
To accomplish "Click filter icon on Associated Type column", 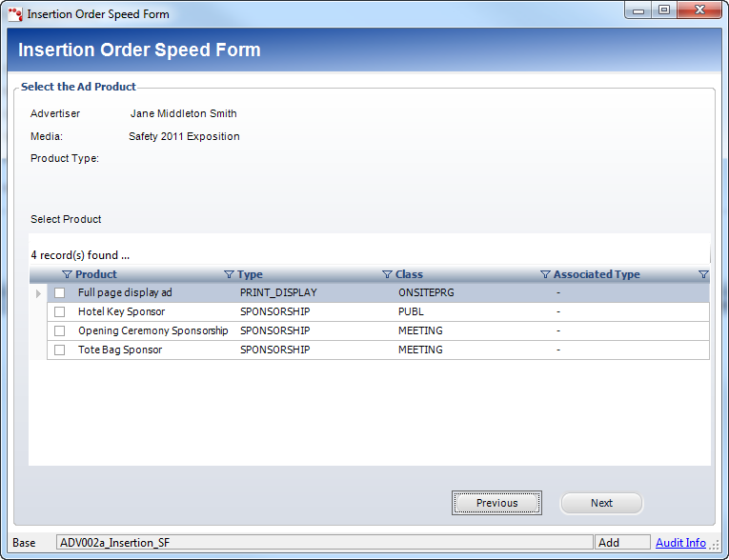I will 545,275.
